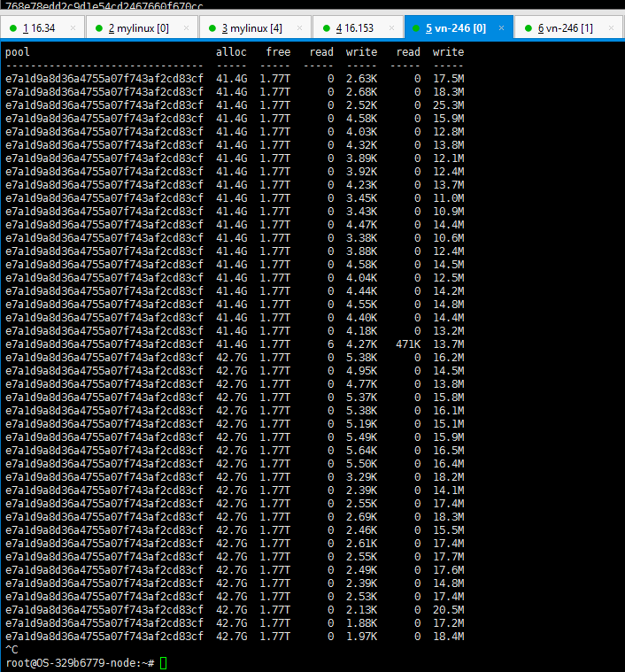625x672 pixels.
Task: Click '1.77T' free value in 20.5M row
Action: pos(274,610)
